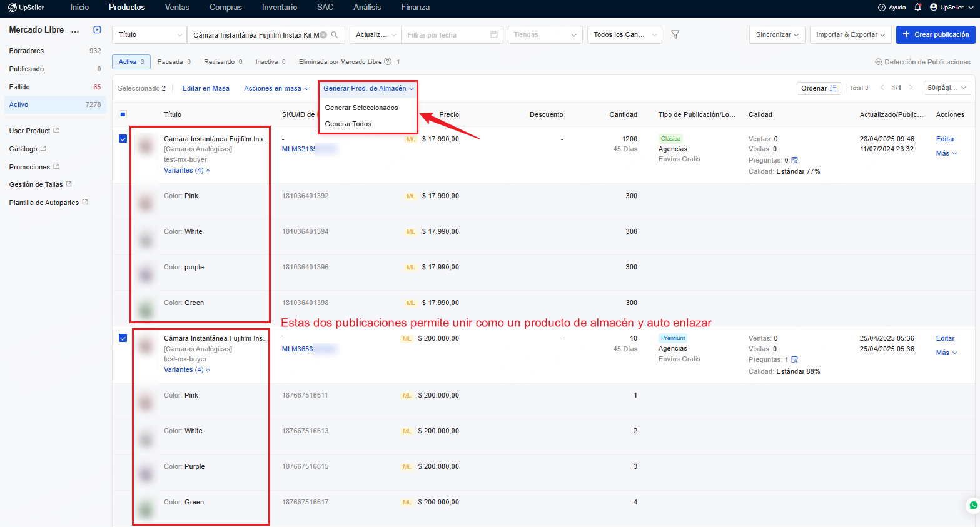The width and height of the screenshot is (980, 527).
Task: Open the Todos los Can... dropdown
Action: click(x=624, y=35)
